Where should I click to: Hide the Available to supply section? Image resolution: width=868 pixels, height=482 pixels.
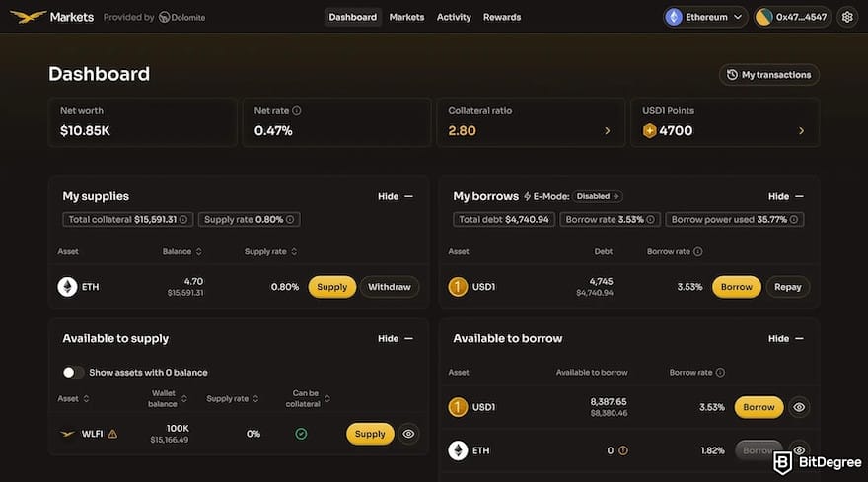click(x=396, y=339)
